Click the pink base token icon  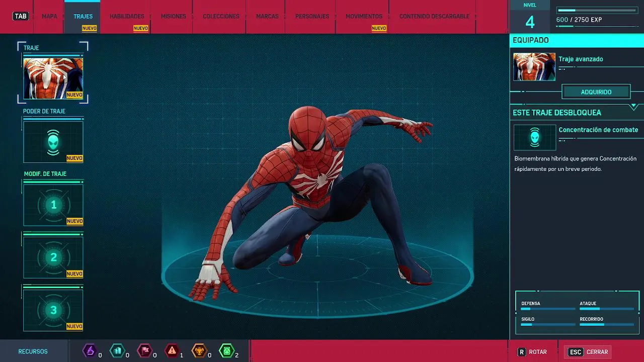[144, 350]
